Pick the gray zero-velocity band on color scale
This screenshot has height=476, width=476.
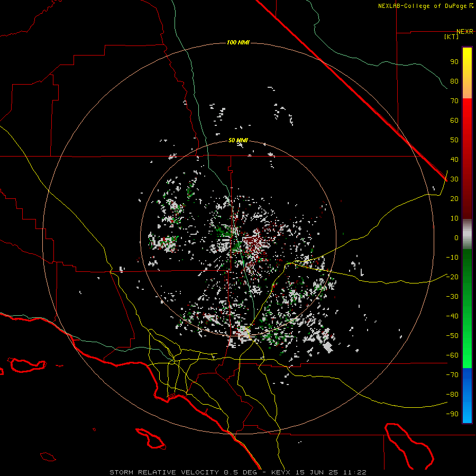pos(467,234)
